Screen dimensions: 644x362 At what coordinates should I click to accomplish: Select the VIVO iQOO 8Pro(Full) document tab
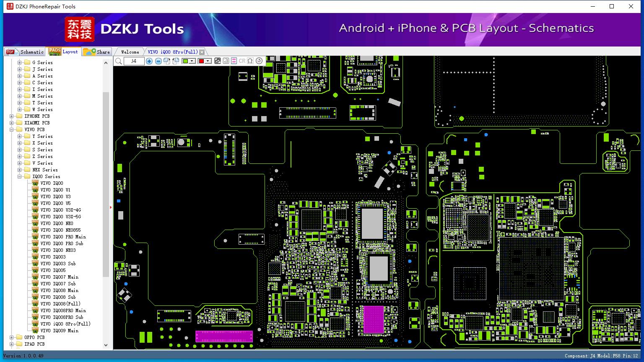point(173,52)
